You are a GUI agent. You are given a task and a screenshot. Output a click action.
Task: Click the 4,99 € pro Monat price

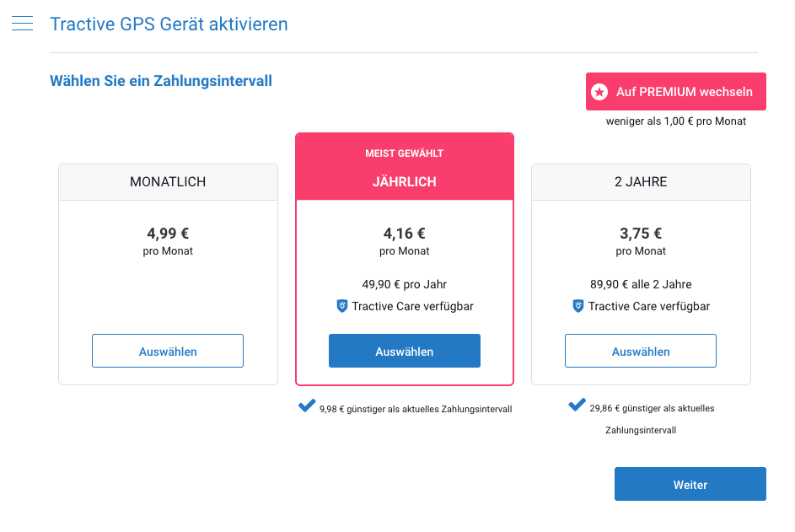pos(168,241)
